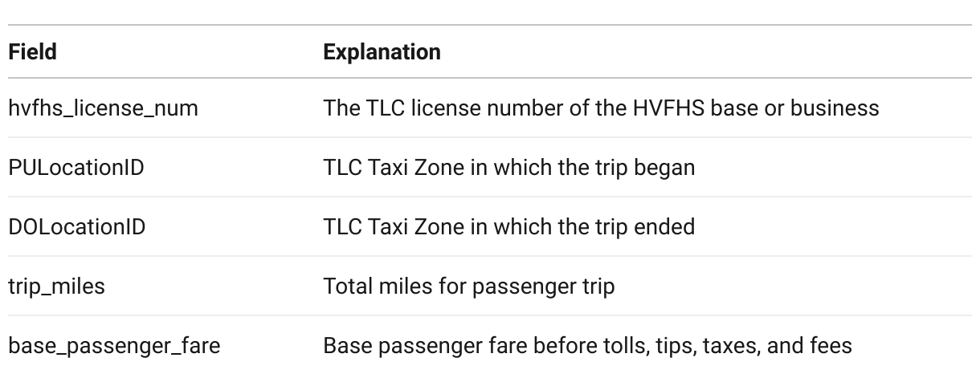This screenshot has height=382, width=980.
Task: Select the trip_miles field name
Action: [56, 286]
